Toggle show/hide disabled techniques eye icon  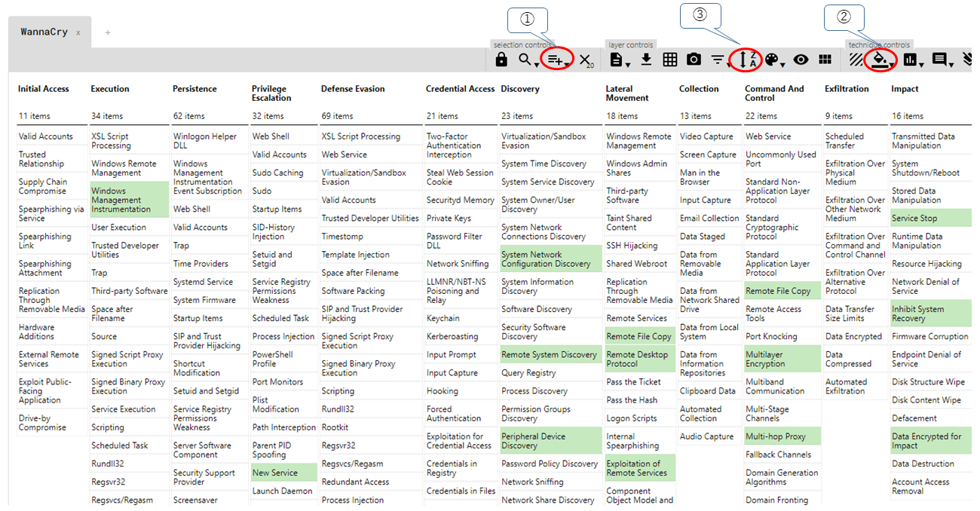tap(801, 60)
